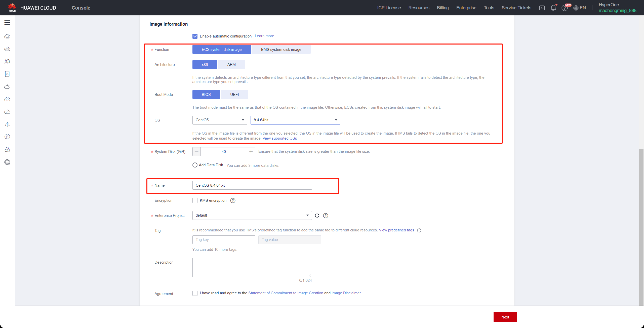Click the red Next button
The width and height of the screenshot is (644, 328).
point(505,317)
